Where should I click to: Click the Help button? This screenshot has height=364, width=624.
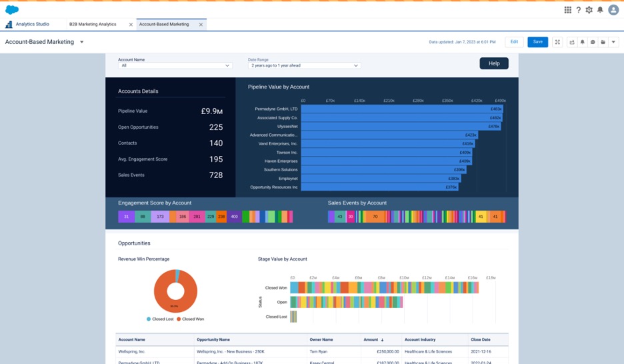[x=494, y=63]
